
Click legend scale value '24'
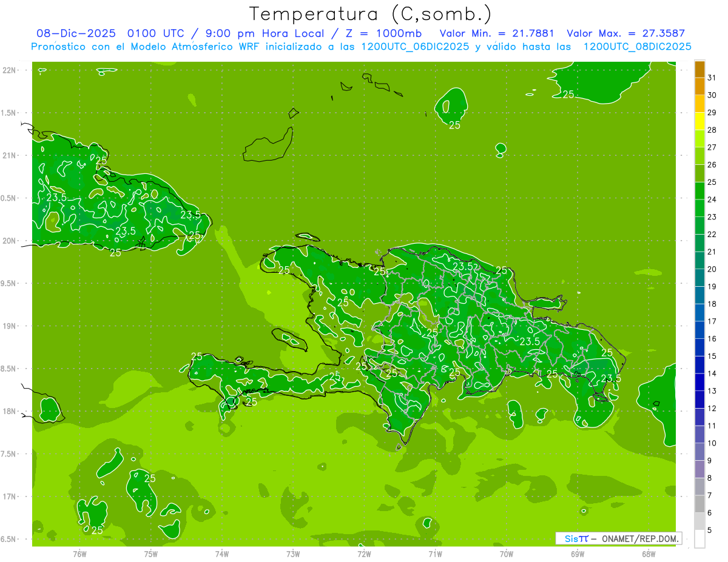click(x=712, y=199)
